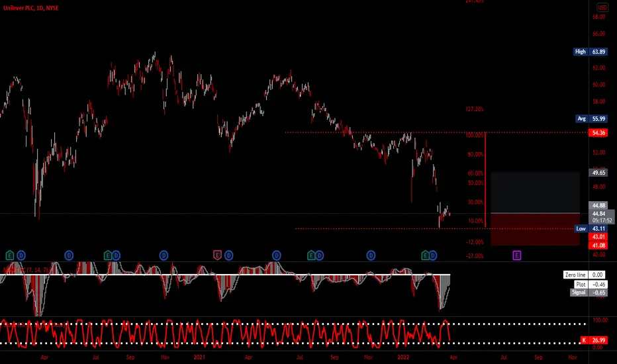Click the Low 43.11 price label
The width and height of the screenshot is (617, 364).
(591, 228)
